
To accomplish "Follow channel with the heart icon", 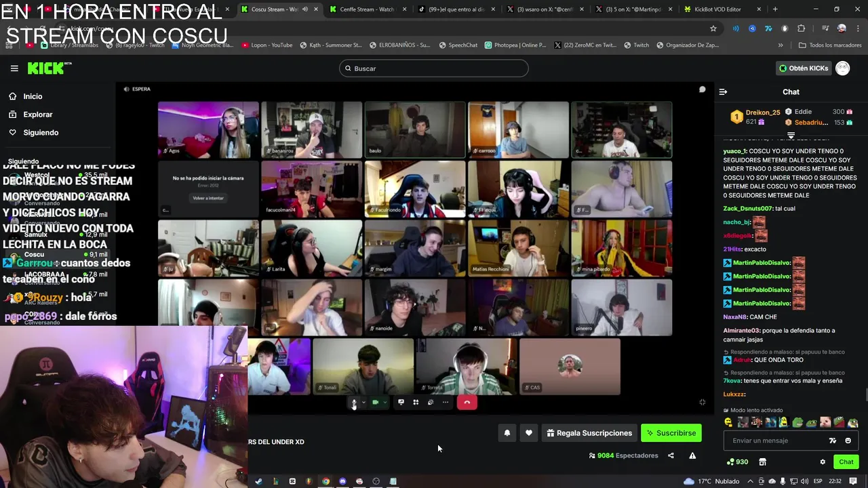I will pyautogui.click(x=529, y=433).
